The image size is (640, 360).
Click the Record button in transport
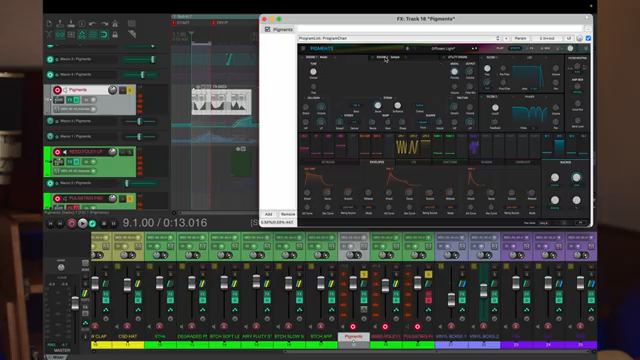(x=72, y=223)
